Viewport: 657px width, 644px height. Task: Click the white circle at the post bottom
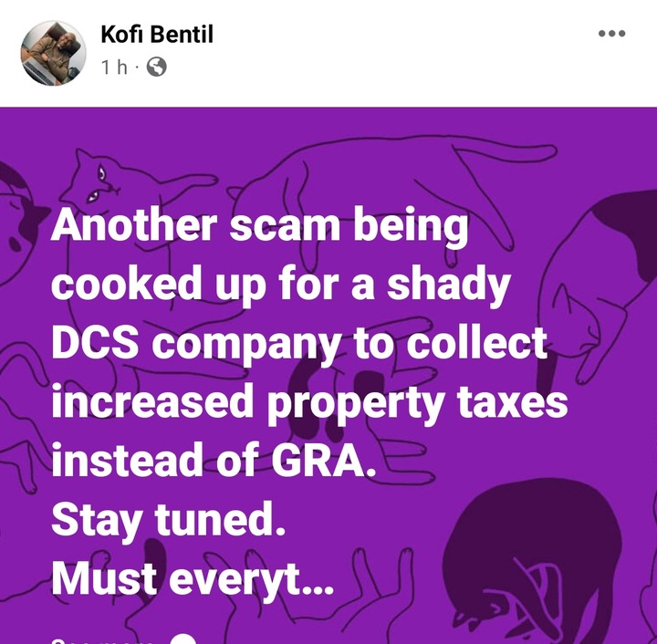(183, 639)
